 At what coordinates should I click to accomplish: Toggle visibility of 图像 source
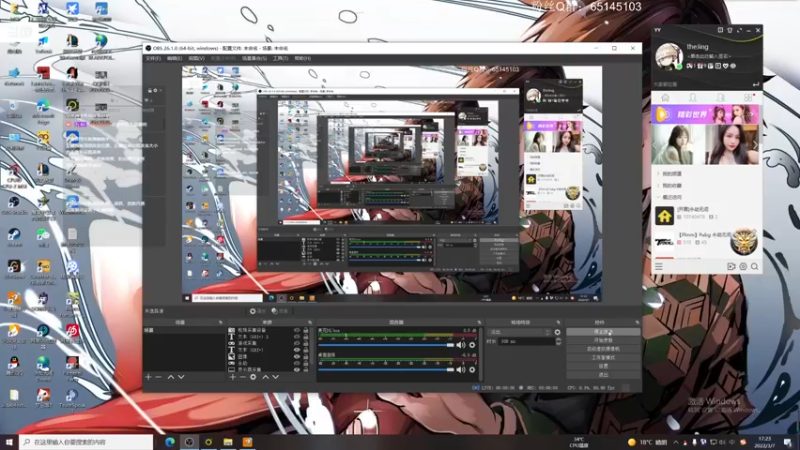point(296,357)
